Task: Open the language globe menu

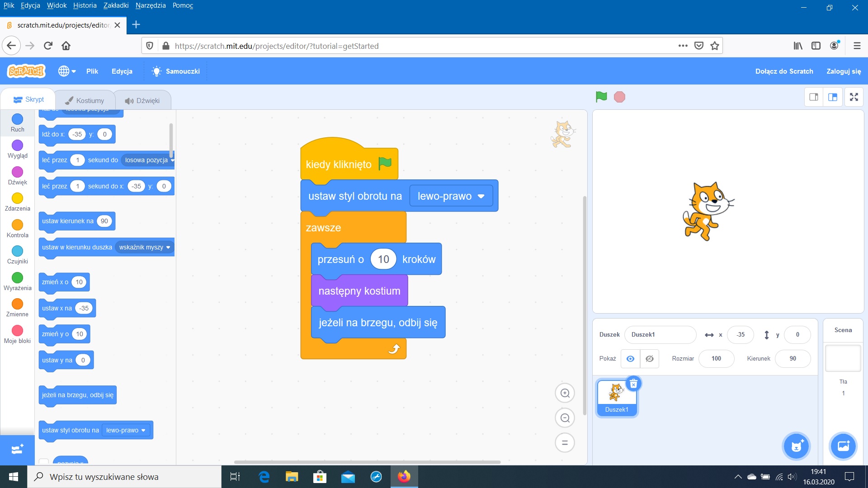Action: click(x=67, y=71)
